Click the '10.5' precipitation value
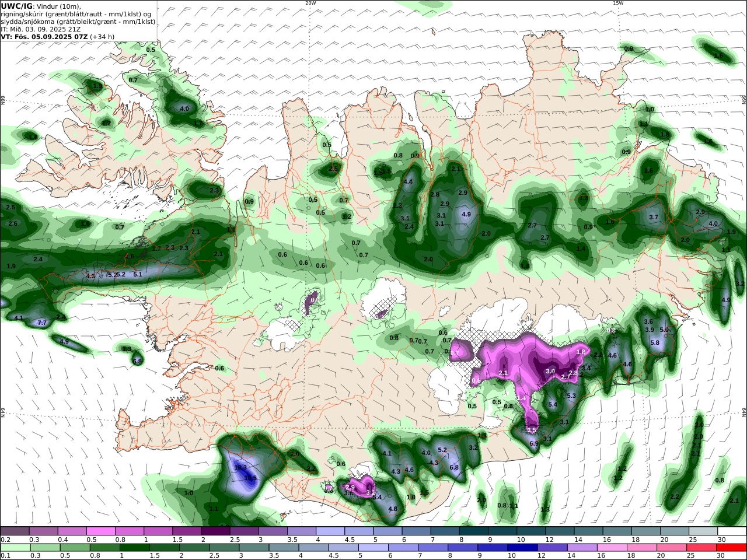The image size is (747, 560). [250, 478]
